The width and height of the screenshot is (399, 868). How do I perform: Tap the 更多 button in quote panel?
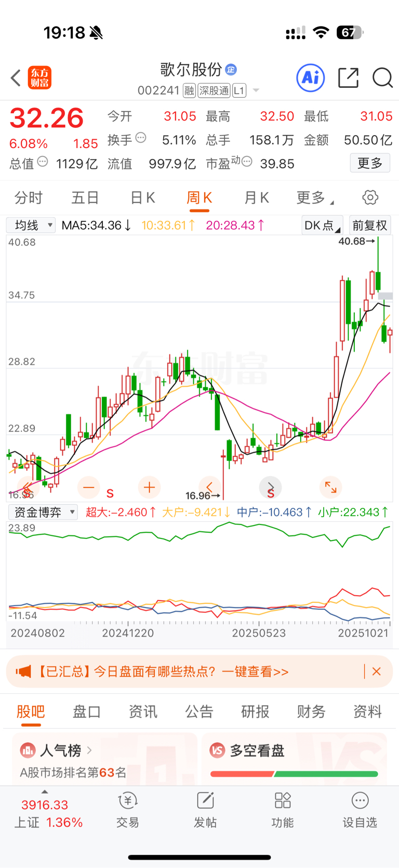[x=370, y=163]
